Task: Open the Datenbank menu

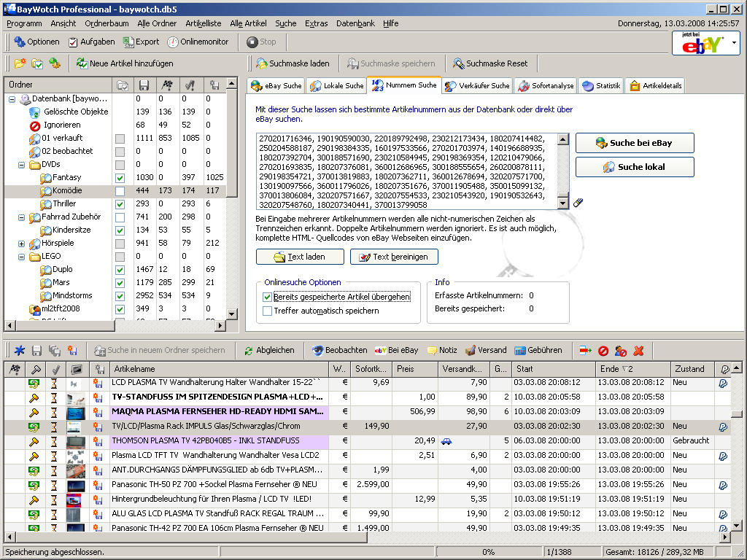Action: click(355, 23)
